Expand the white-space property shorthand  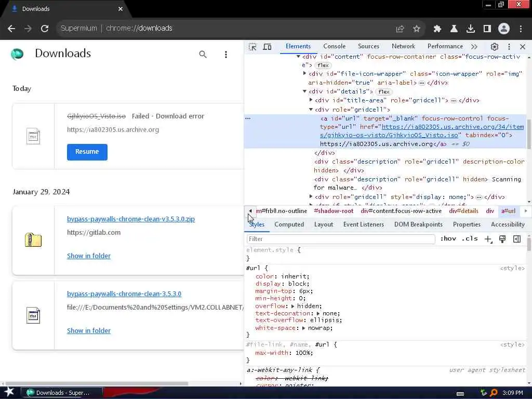pos(303,328)
